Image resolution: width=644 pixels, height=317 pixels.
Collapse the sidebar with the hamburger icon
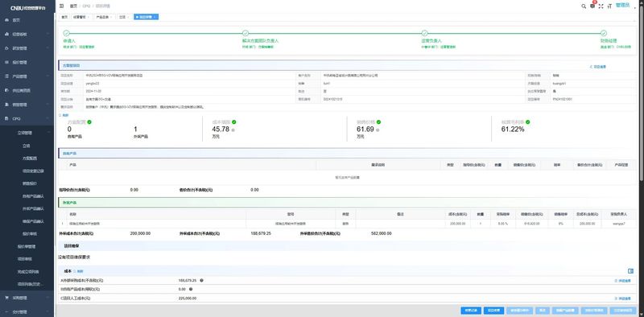point(61,6)
